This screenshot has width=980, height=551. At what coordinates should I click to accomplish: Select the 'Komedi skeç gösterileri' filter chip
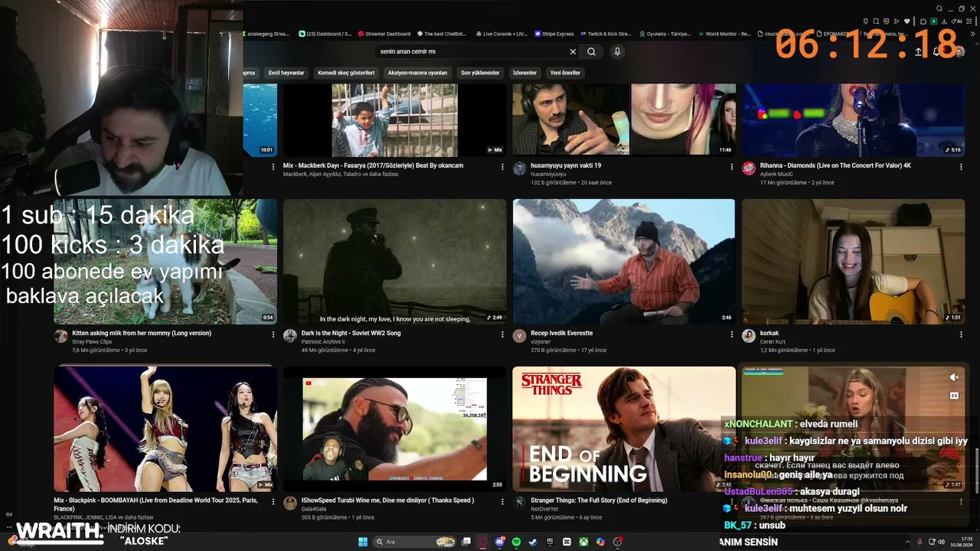(x=346, y=73)
